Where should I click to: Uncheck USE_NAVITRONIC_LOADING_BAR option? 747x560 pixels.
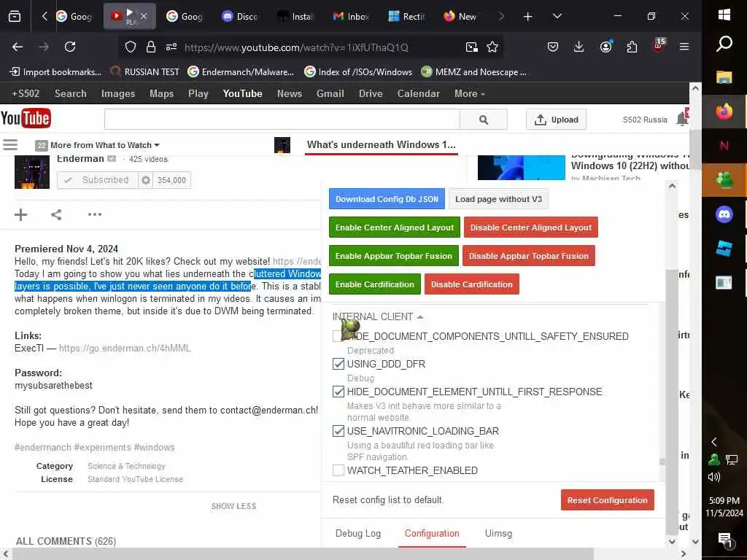338,431
